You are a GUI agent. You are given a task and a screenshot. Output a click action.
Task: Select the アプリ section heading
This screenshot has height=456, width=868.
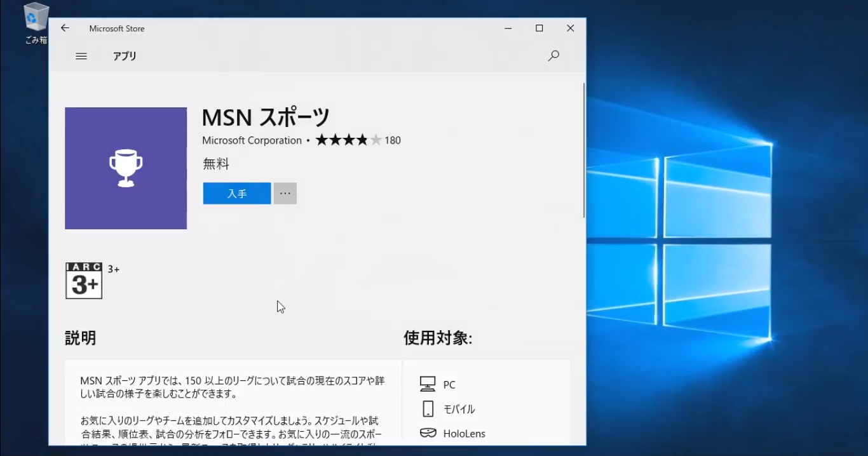125,56
